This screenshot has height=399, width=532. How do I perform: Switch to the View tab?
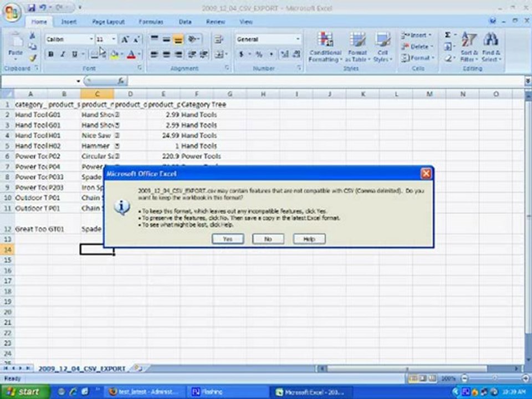(245, 22)
